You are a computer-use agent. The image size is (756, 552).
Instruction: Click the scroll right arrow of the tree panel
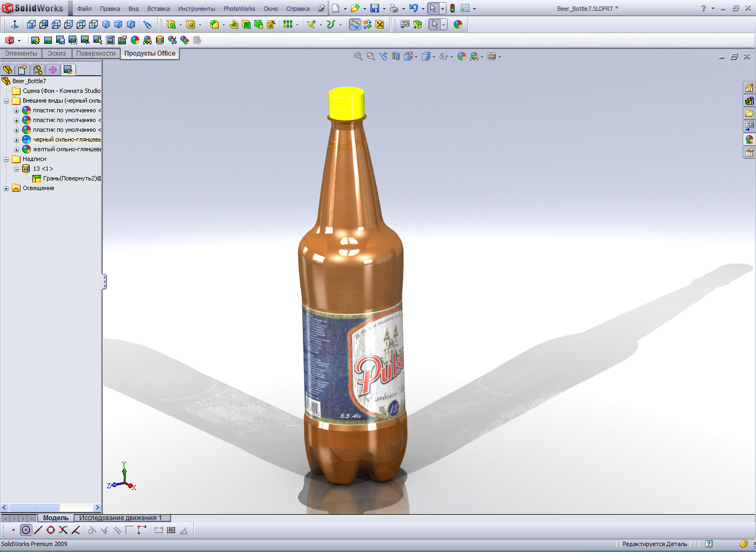(x=98, y=507)
